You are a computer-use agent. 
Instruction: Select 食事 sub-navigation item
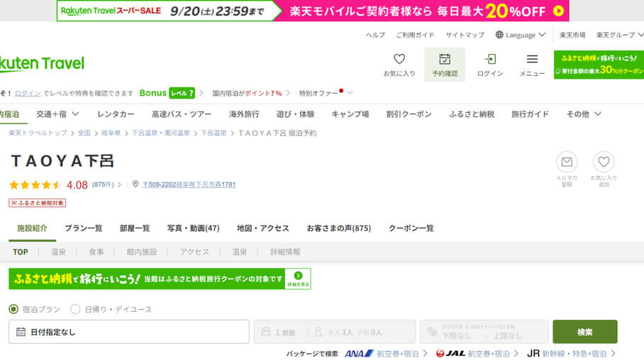[x=96, y=252]
